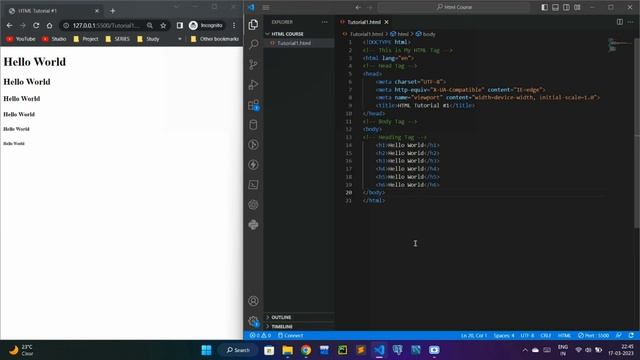
Task: Open the YouTube bookmark
Action: (21, 39)
